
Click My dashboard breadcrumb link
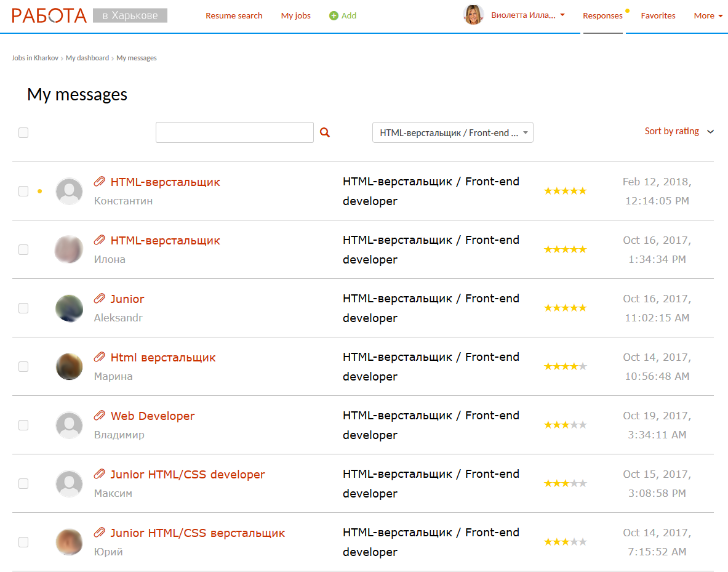87,58
